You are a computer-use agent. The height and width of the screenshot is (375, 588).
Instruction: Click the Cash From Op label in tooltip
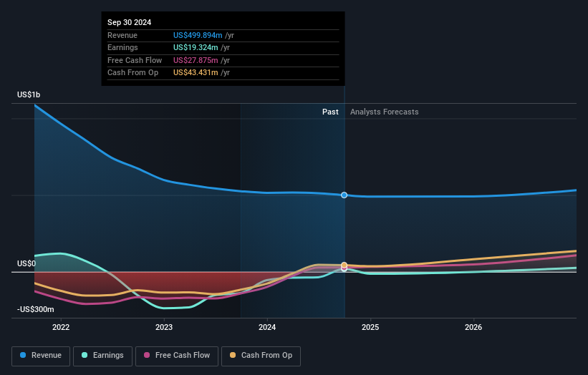tap(132, 73)
